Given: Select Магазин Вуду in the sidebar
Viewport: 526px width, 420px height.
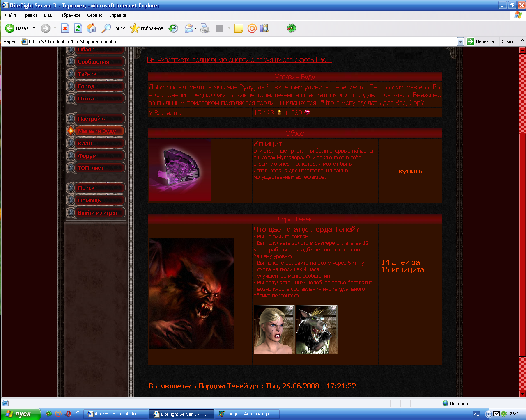Looking at the screenshot, I should [96, 131].
